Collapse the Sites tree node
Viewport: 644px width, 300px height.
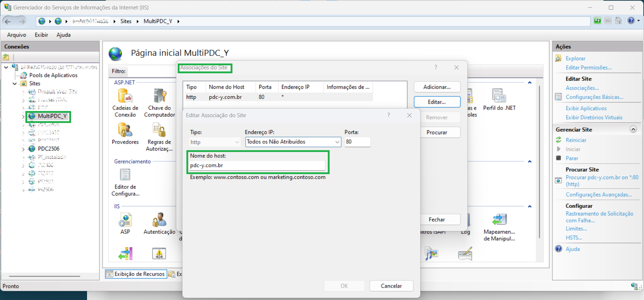tap(15, 83)
